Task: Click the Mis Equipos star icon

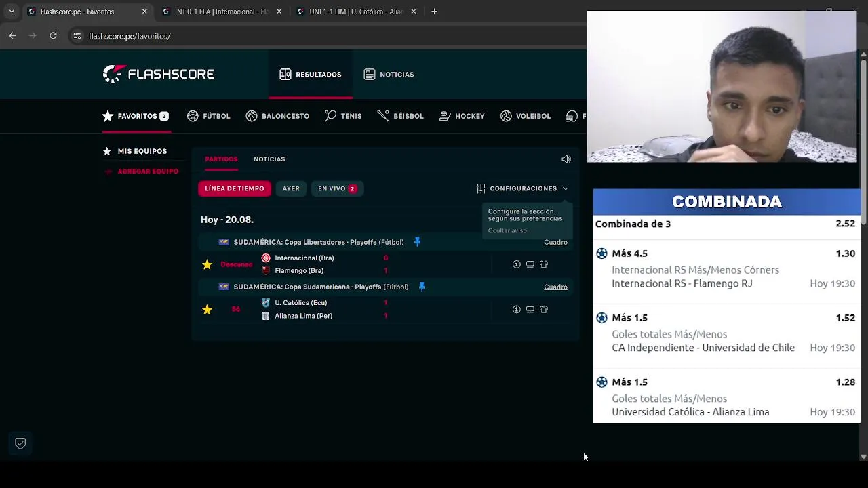Action: 107,151
